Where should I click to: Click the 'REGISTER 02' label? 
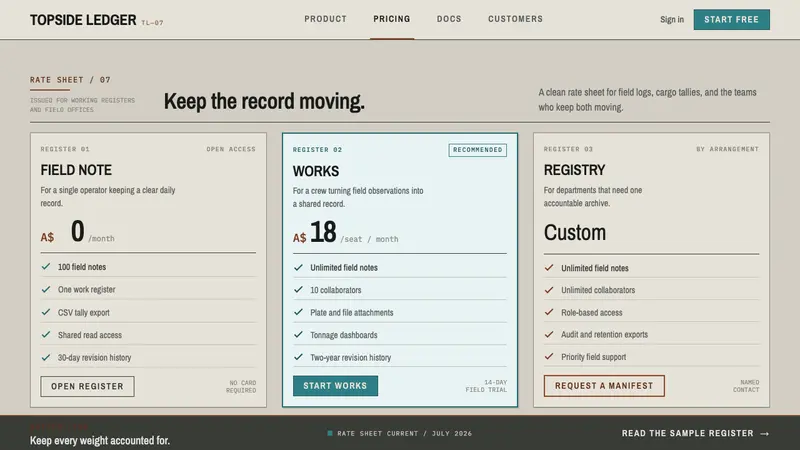[317, 149]
